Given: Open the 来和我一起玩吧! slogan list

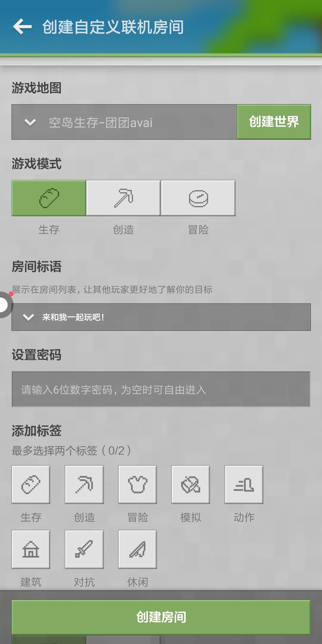Looking at the screenshot, I should (161, 317).
